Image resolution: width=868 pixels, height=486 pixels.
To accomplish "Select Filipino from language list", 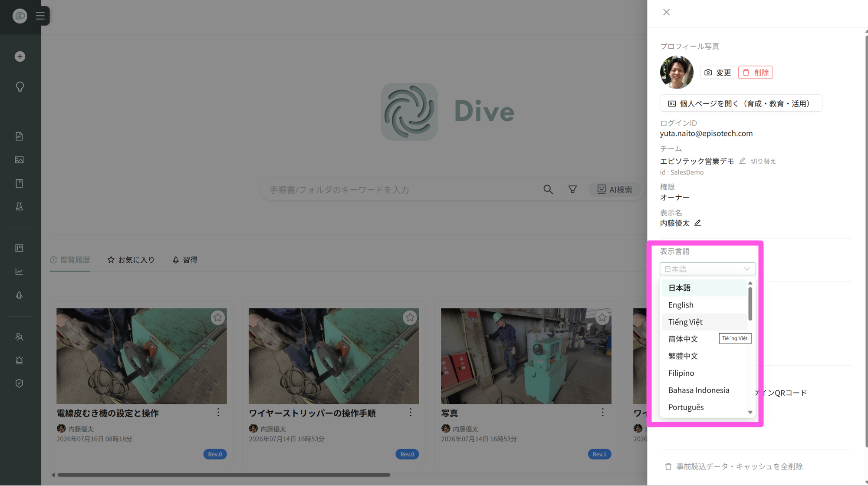I will pos(704,373).
